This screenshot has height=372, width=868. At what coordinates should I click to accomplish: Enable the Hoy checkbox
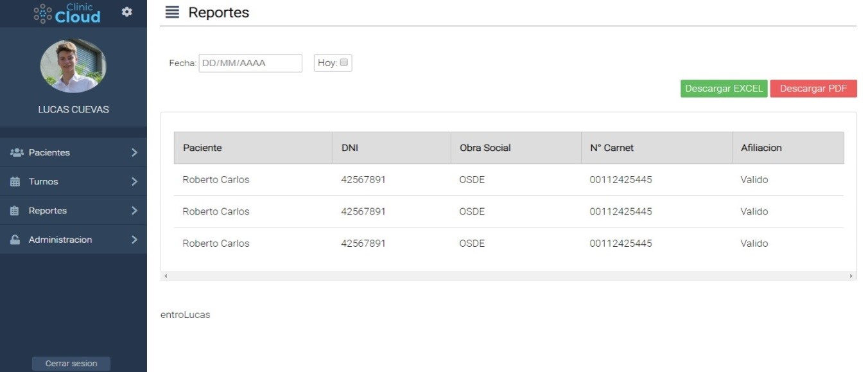click(344, 63)
